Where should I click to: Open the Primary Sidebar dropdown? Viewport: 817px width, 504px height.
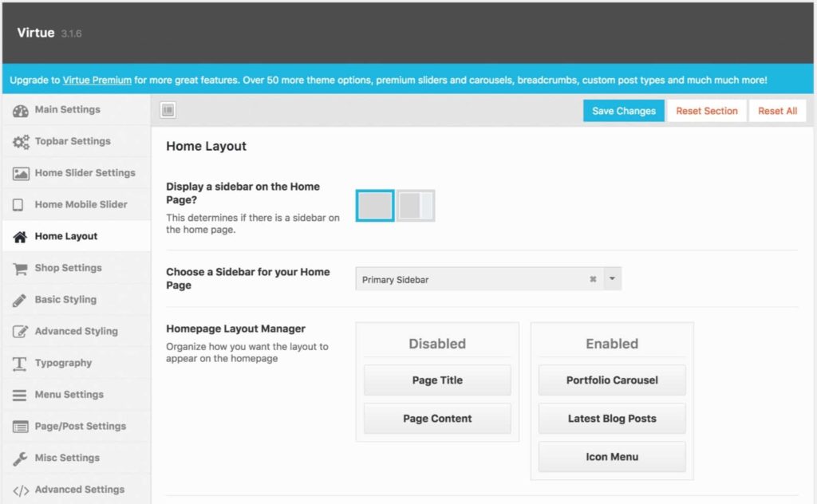pyautogui.click(x=612, y=279)
